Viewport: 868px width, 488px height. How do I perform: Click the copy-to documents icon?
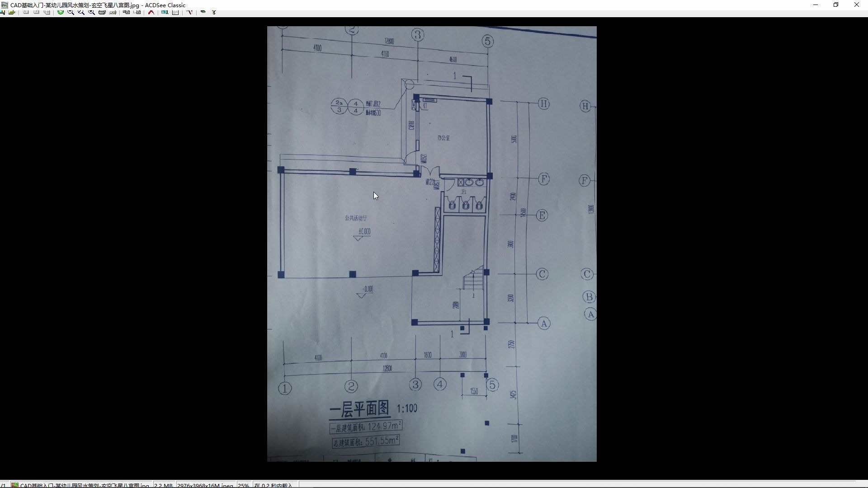coord(126,12)
